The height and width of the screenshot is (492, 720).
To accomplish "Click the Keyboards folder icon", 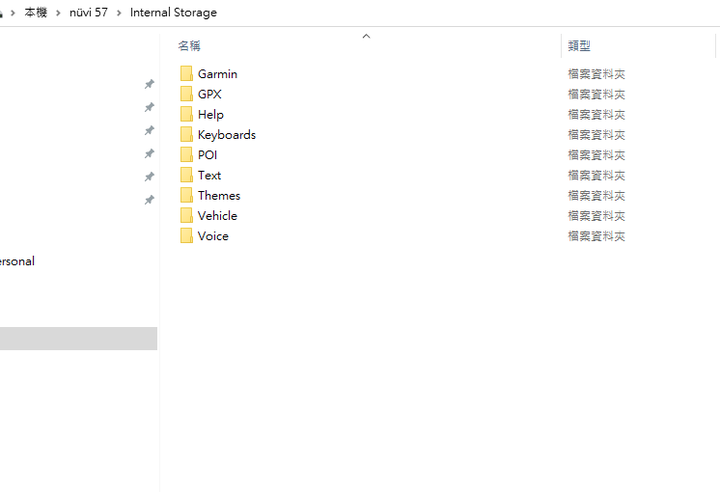I will pos(186,134).
